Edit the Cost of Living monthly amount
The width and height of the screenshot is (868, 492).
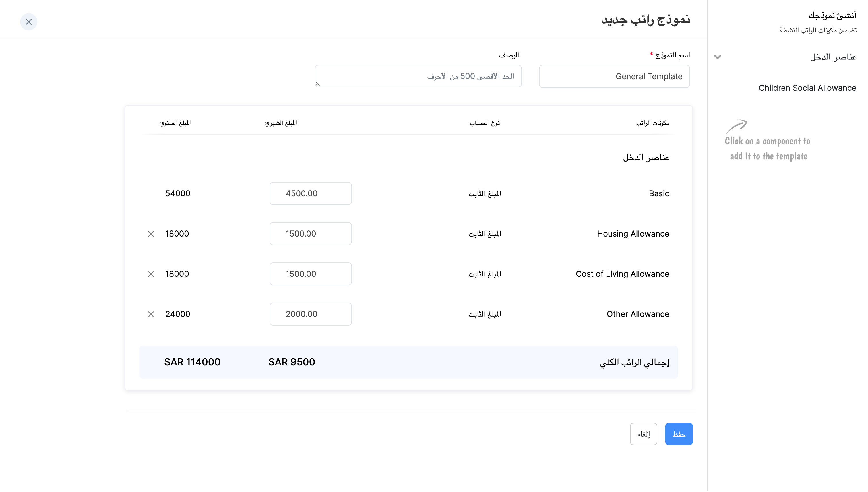[x=311, y=274]
